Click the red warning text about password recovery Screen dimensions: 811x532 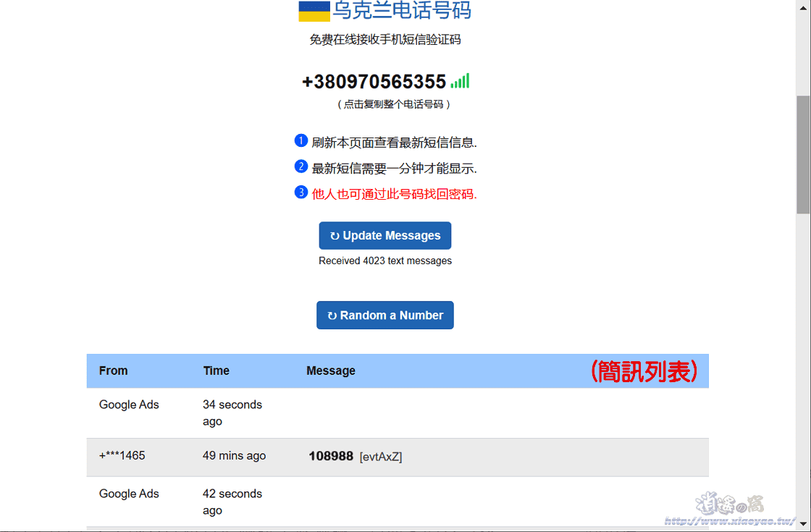394,194
